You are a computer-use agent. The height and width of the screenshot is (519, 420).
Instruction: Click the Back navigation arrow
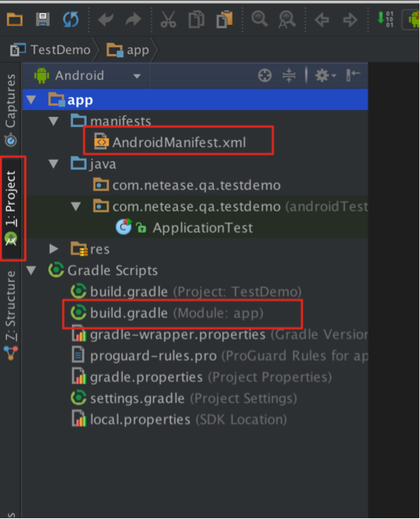click(x=322, y=20)
